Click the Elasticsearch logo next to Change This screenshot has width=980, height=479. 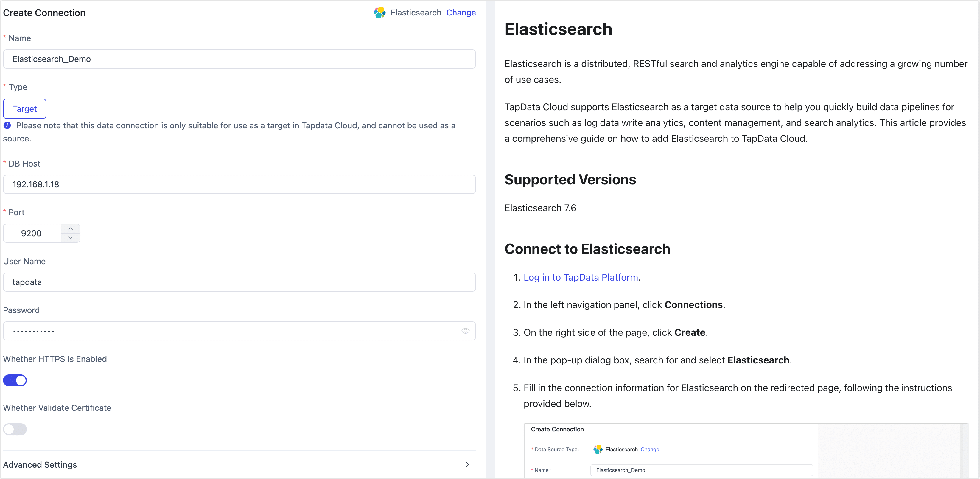pyautogui.click(x=379, y=13)
